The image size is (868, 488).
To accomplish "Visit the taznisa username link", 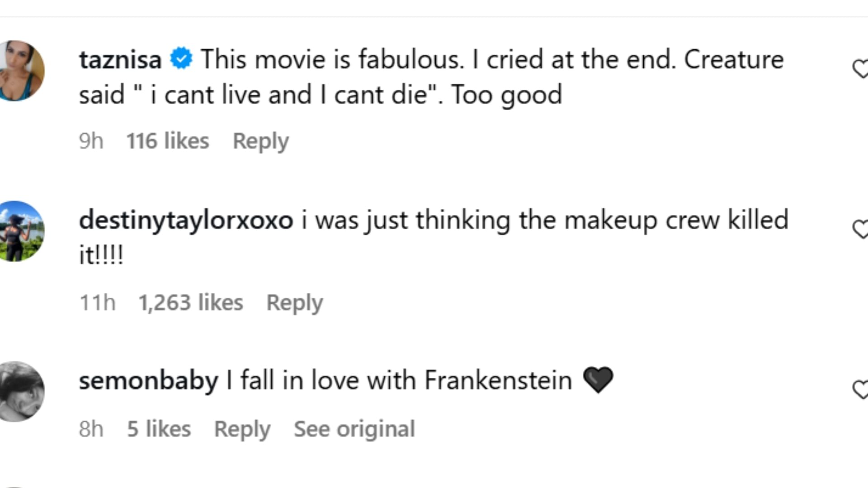I will [120, 60].
